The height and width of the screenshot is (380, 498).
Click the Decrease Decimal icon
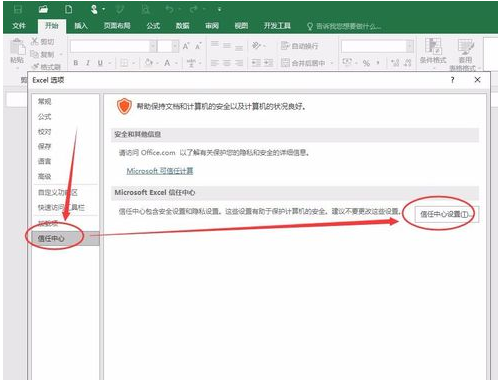pos(408,63)
